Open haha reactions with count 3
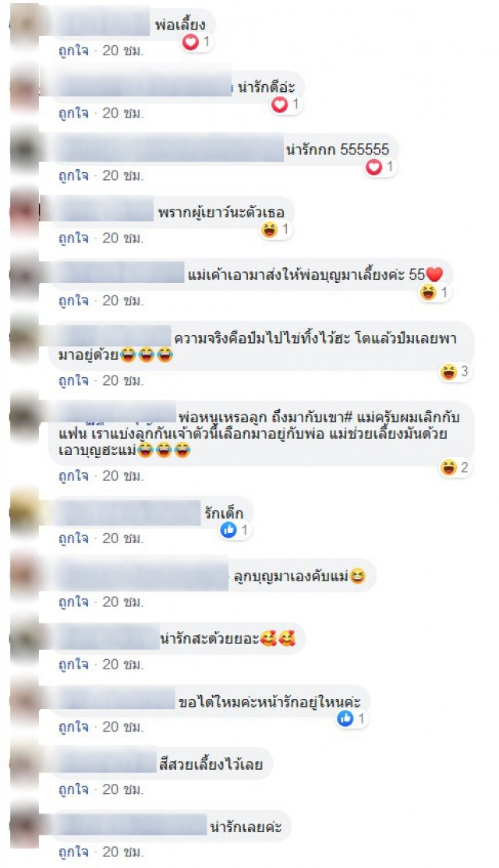The width and height of the screenshot is (499, 868). (x=456, y=372)
